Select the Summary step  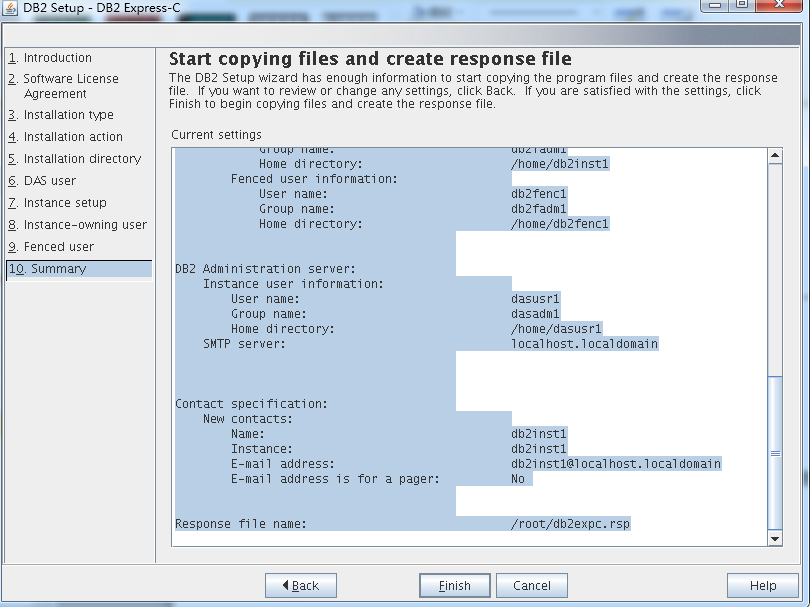[x=79, y=269]
